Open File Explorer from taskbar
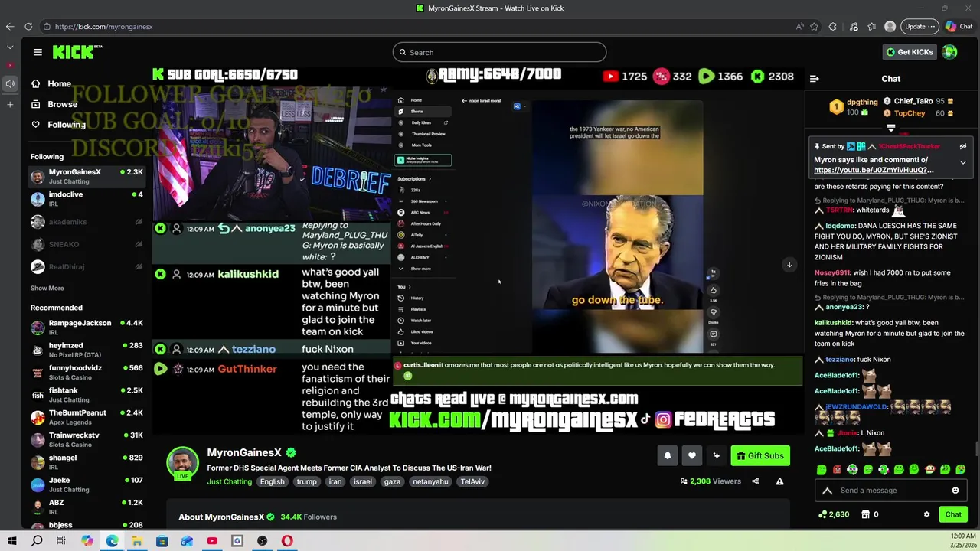 [x=136, y=541]
